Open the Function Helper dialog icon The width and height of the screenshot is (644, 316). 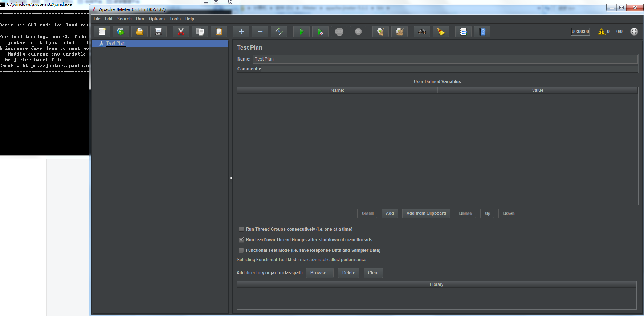coord(463,32)
